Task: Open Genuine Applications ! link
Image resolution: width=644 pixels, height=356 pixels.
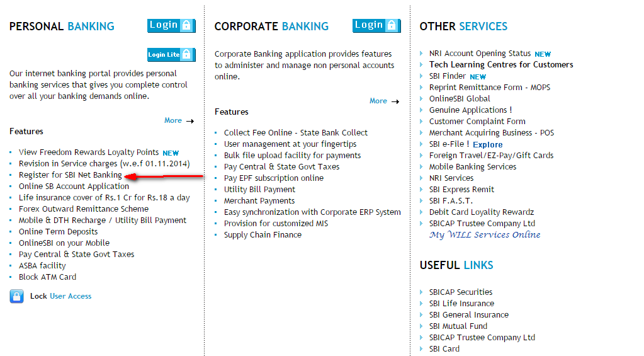Action: tap(471, 110)
